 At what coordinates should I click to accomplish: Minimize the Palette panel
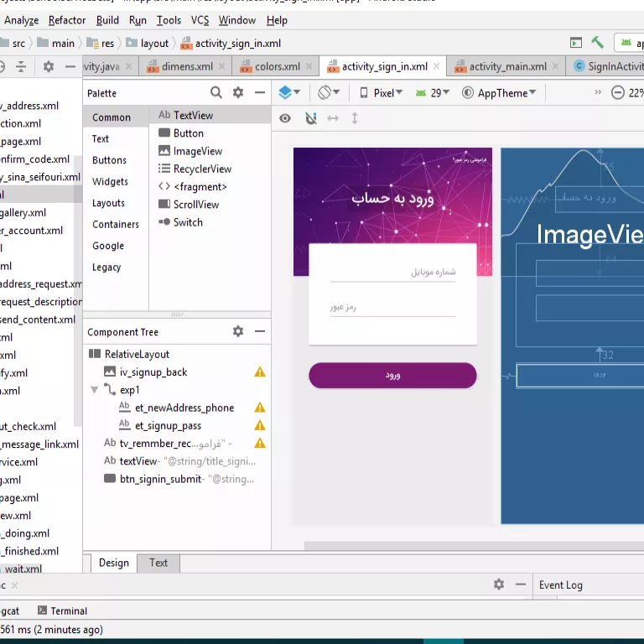[x=260, y=93]
